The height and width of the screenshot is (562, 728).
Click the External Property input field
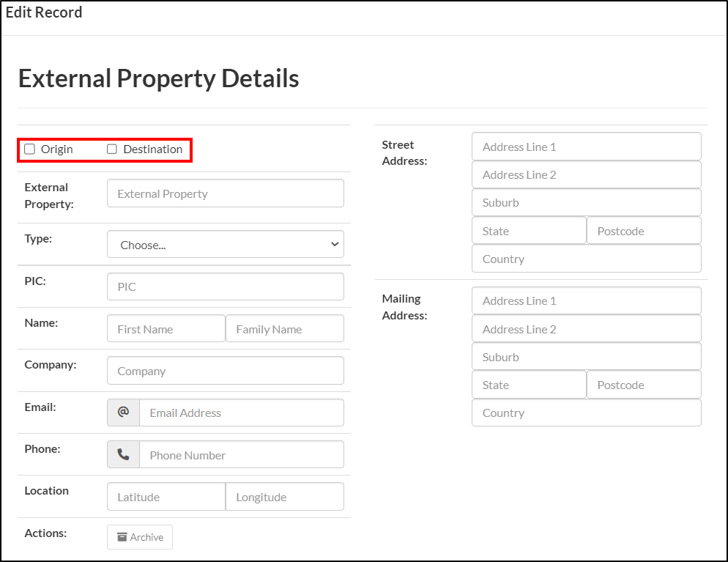(225, 193)
